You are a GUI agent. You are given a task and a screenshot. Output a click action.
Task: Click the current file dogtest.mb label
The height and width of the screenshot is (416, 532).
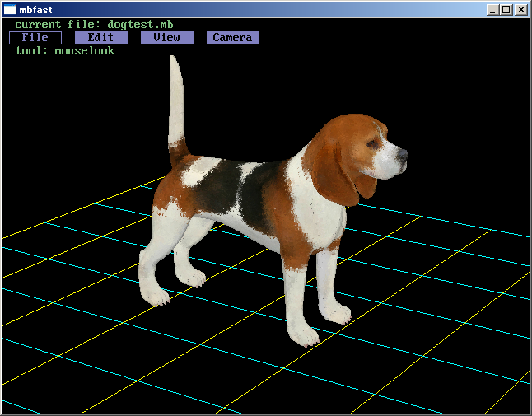[x=94, y=25]
